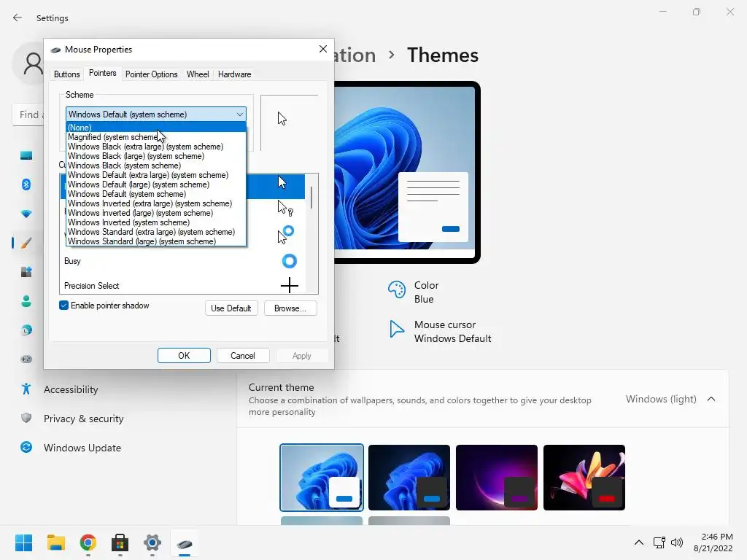This screenshot has height=560, width=747.
Task: Open Privacy & security settings
Action: point(84,419)
